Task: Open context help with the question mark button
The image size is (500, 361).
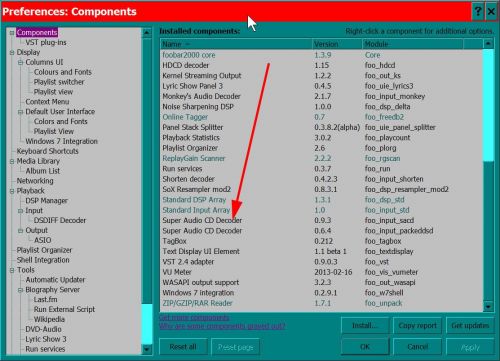Action: [x=478, y=12]
